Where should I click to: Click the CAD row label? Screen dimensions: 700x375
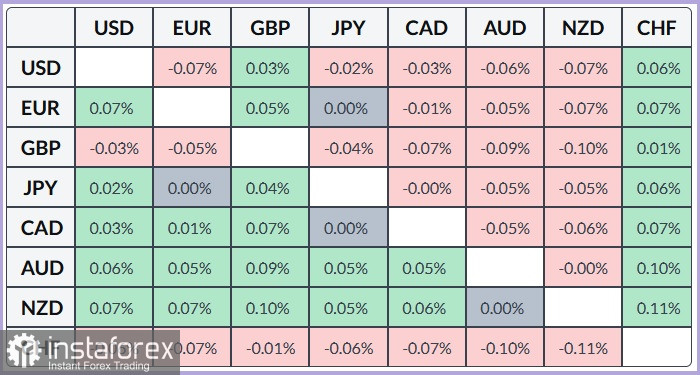coord(41,228)
